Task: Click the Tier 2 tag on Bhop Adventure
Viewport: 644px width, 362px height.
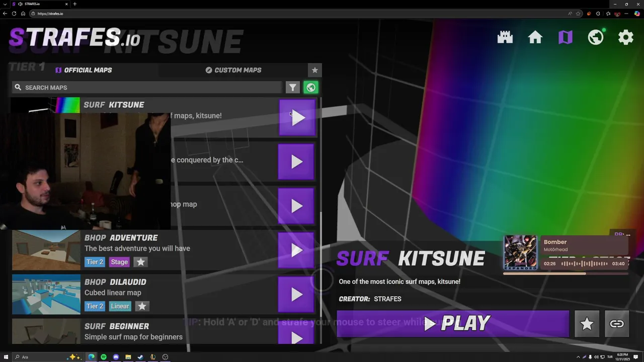Action: [95, 262]
